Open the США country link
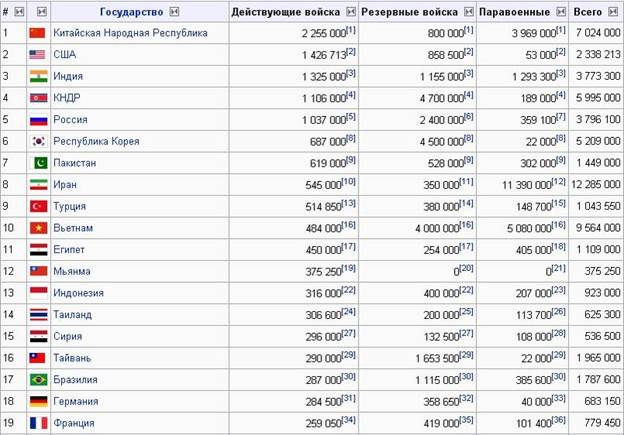 (65, 55)
